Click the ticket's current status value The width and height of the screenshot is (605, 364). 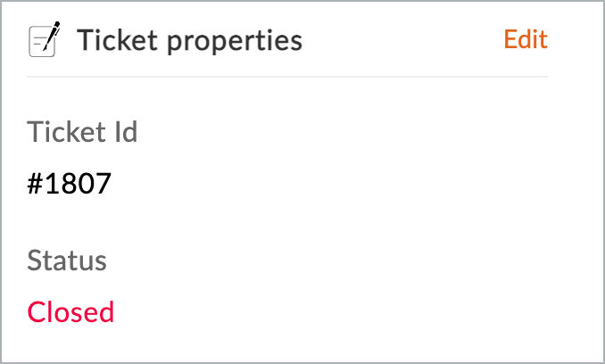tap(70, 312)
